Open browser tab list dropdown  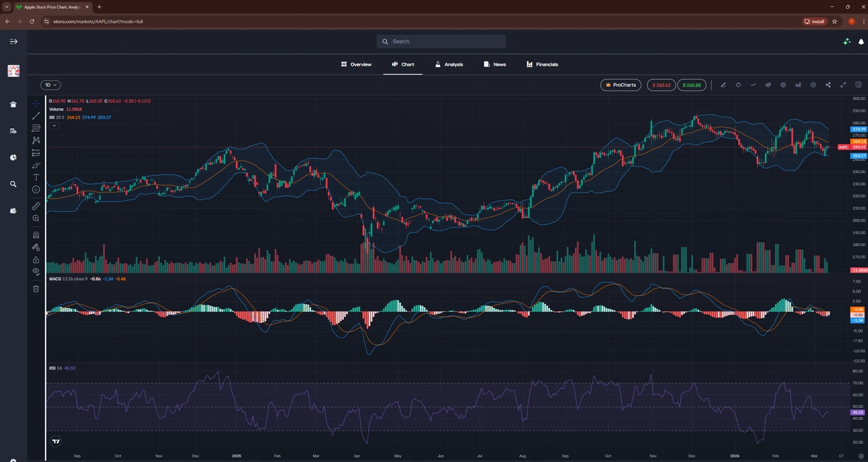pos(7,7)
